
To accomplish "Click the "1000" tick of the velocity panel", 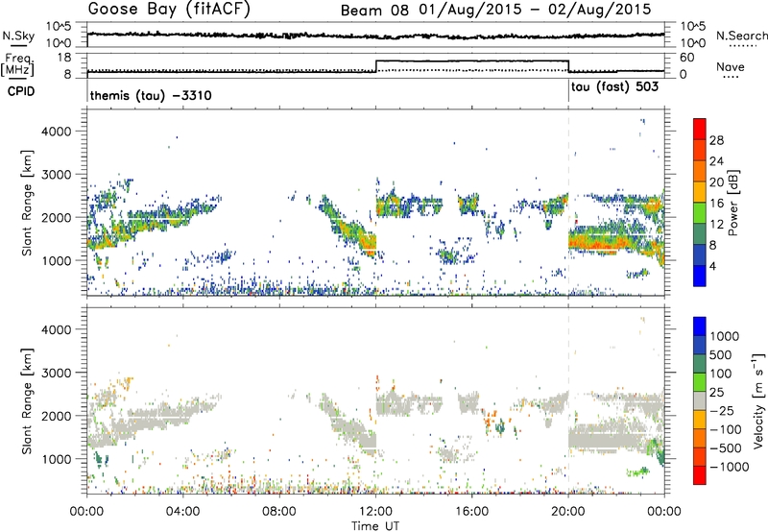I will coord(56,459).
